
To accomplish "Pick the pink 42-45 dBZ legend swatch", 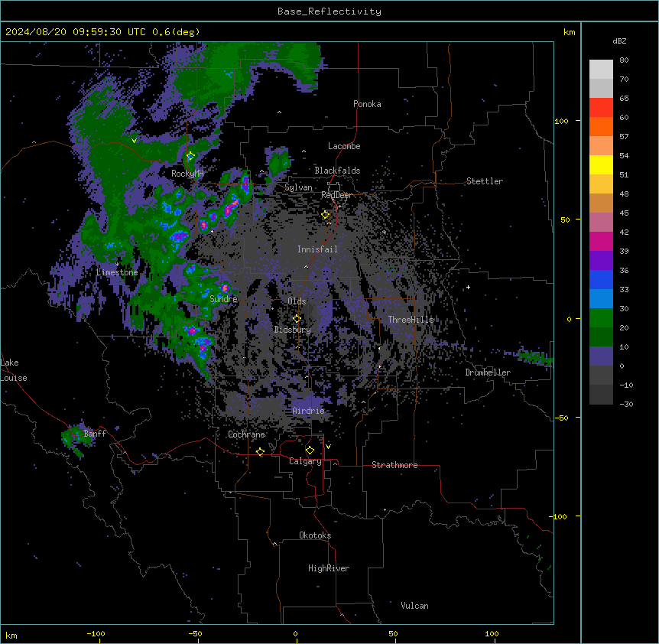I will 601,223.
